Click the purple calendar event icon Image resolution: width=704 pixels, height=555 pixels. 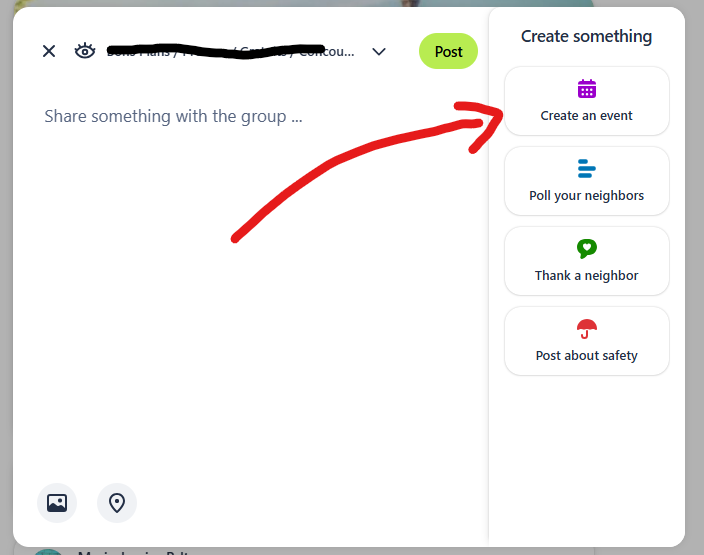click(x=586, y=89)
